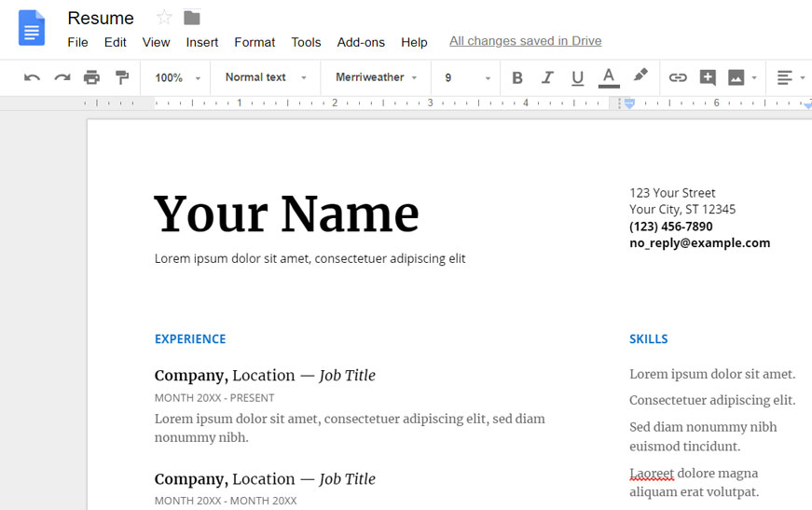Click the left indent marker on ruler
812x510 pixels.
coord(629,103)
